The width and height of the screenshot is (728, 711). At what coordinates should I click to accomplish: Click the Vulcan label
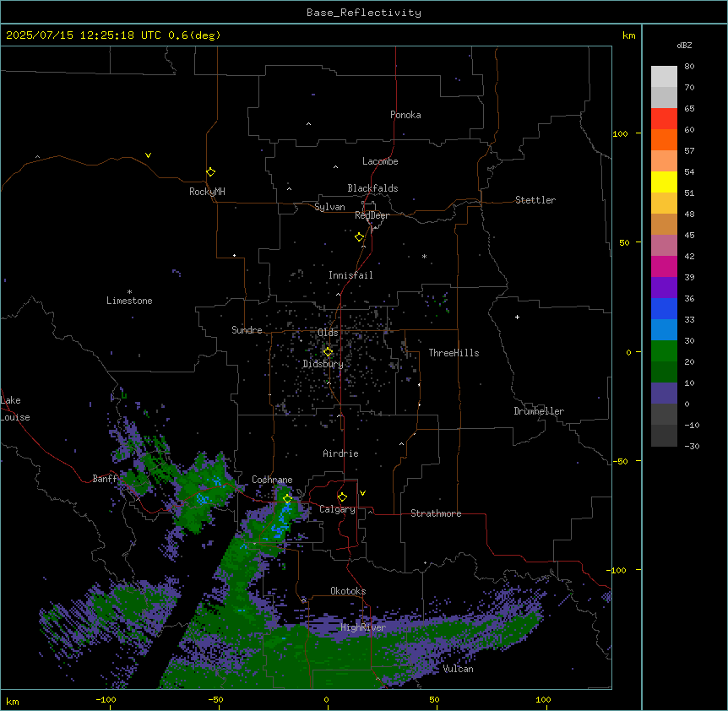coord(458,669)
